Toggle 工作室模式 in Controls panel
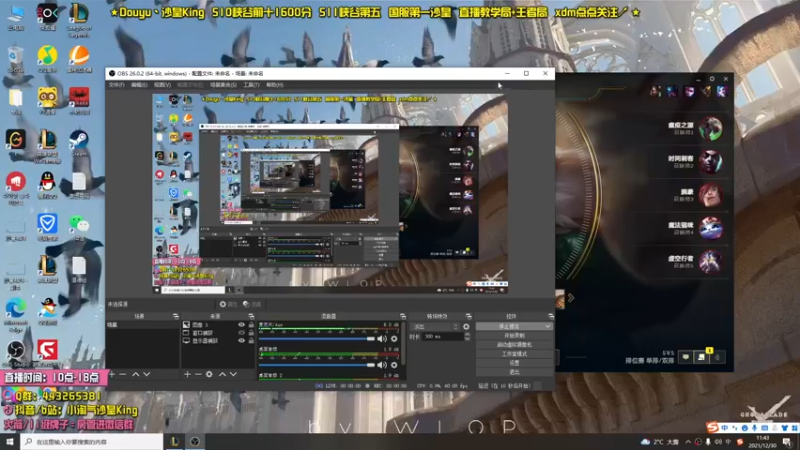This screenshot has width=800, height=450. 514,354
